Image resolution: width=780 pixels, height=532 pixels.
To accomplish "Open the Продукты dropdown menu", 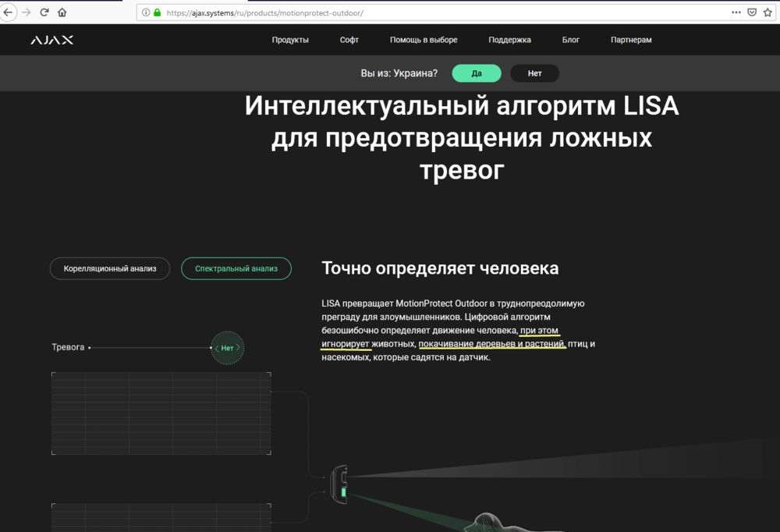I will tap(290, 40).
